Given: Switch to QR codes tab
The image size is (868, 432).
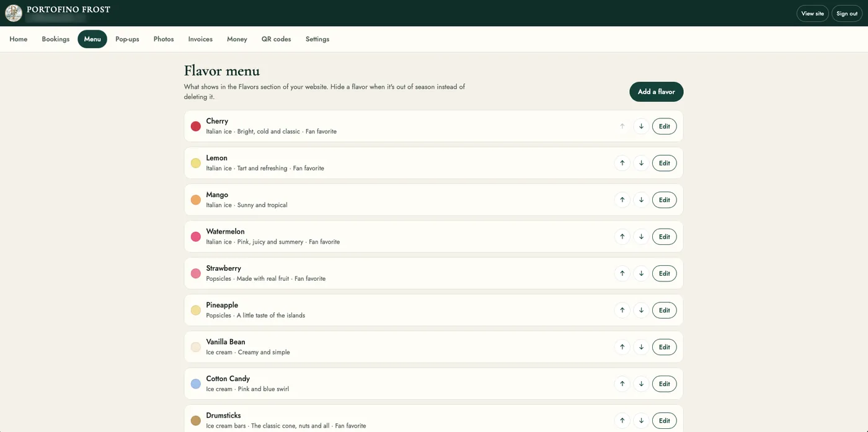Looking at the screenshot, I should (x=276, y=39).
